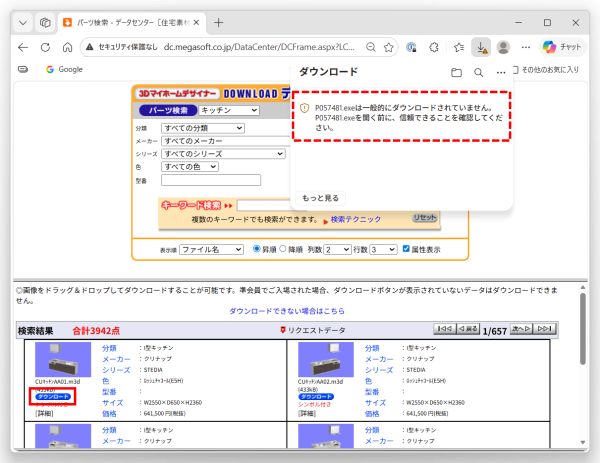Image resolution: width=600 pixels, height=463 pixels.
Task: Click the page vertical scrollbar
Action: (x=583, y=340)
